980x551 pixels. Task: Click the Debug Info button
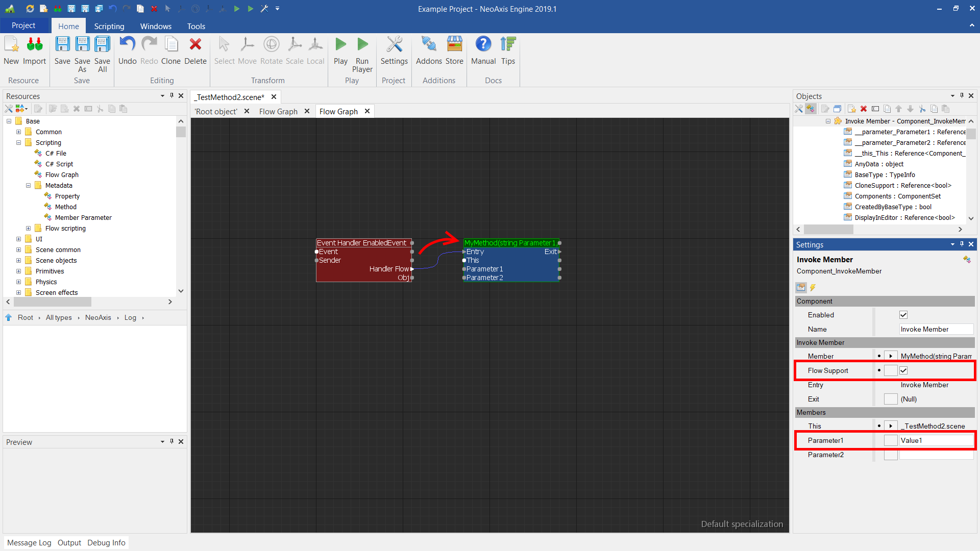(106, 542)
